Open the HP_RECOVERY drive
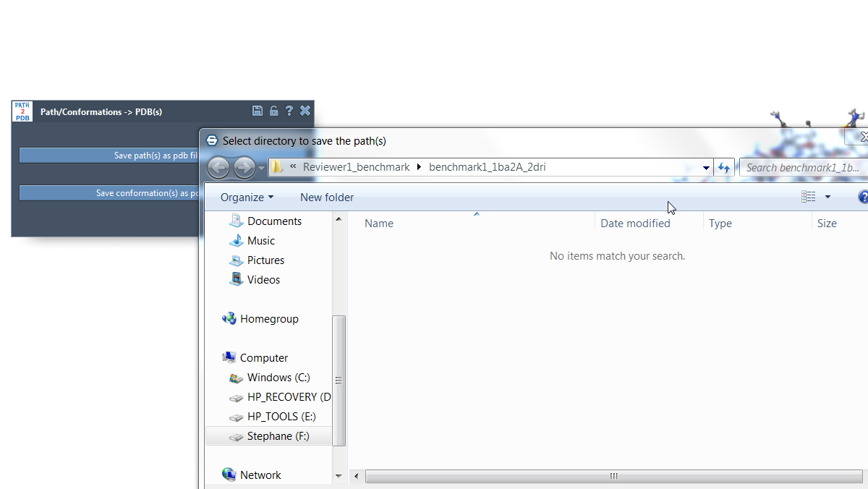This screenshot has height=489, width=868. (280, 397)
